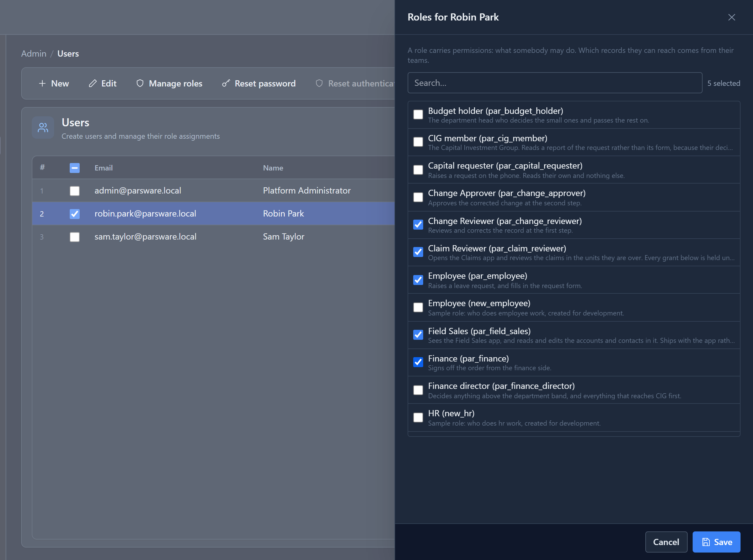This screenshot has height=560, width=753.
Task: Click the Platform Administrator name cell
Action: coord(307,190)
